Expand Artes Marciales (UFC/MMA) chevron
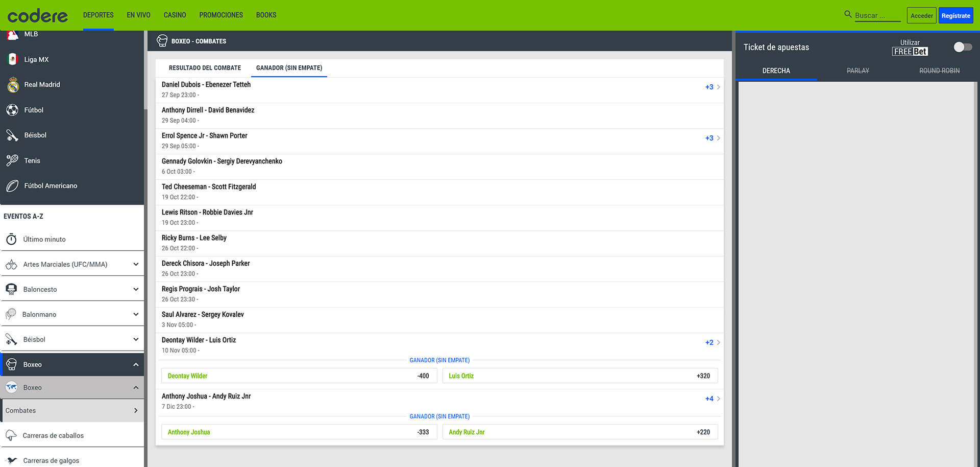 pos(136,264)
